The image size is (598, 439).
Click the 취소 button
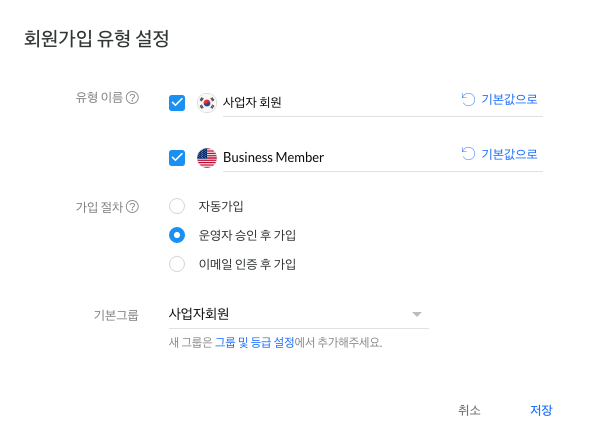pyautogui.click(x=469, y=410)
